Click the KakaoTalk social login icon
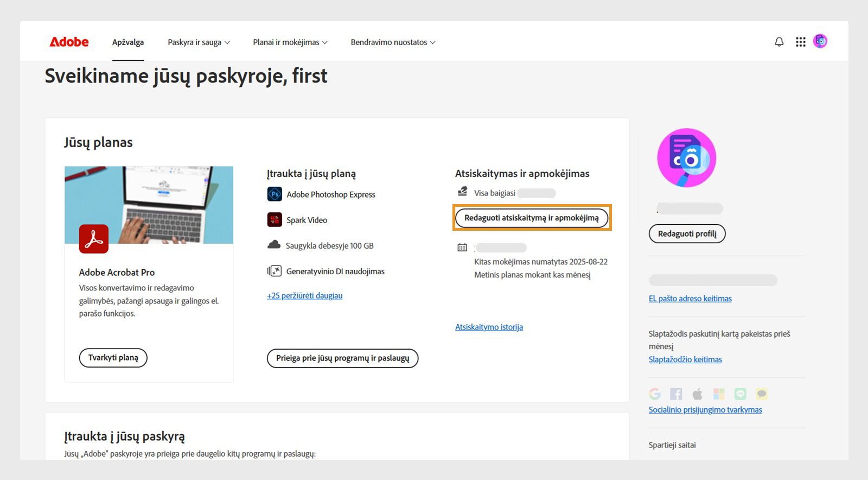Screen dimensions: 868x480 (x=762, y=394)
